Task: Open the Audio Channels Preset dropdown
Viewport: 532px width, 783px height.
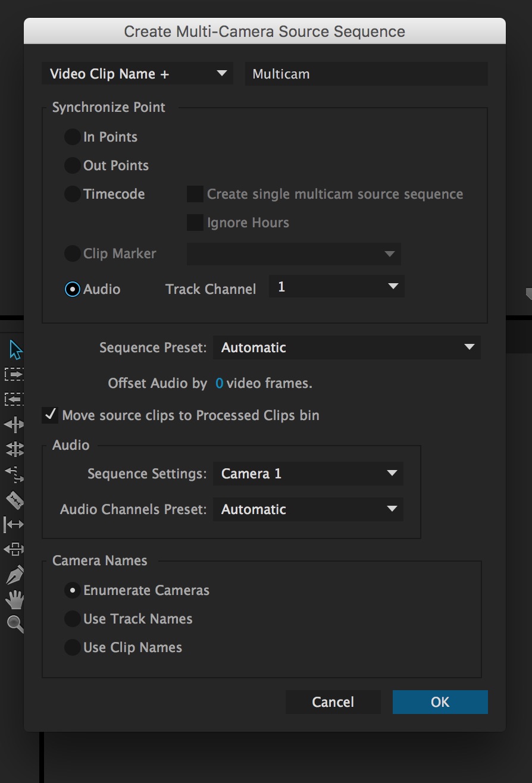Action: 308,509
